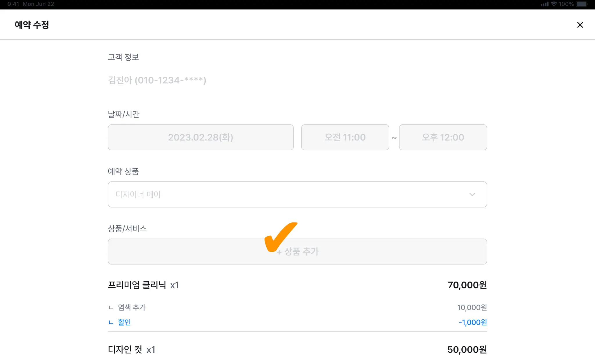Click the -1,000원 discount amount
This screenshot has height=364, width=595.
tap(473, 322)
